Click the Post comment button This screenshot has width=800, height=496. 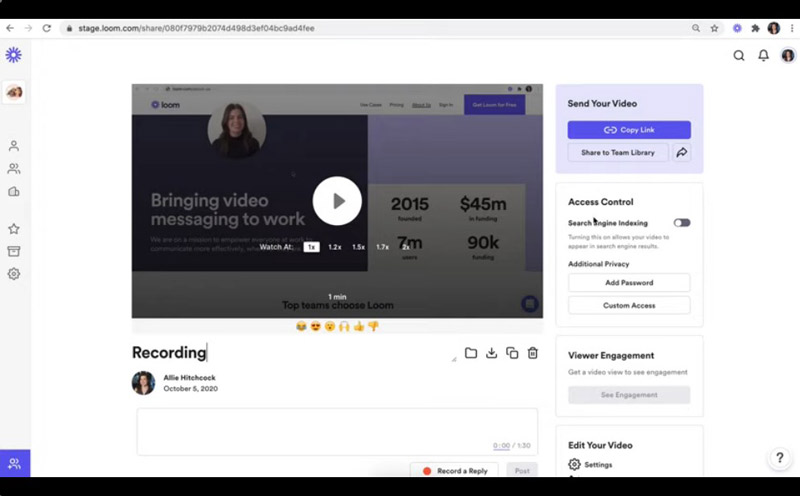[522, 470]
